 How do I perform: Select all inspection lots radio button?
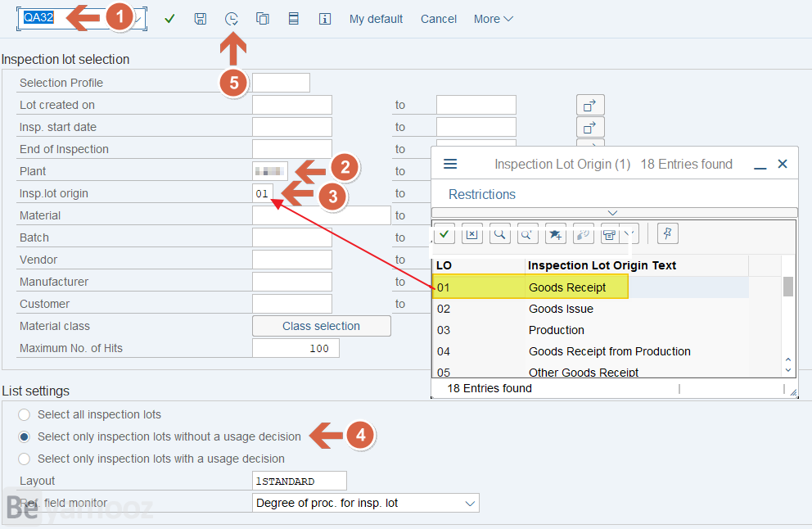click(25, 415)
